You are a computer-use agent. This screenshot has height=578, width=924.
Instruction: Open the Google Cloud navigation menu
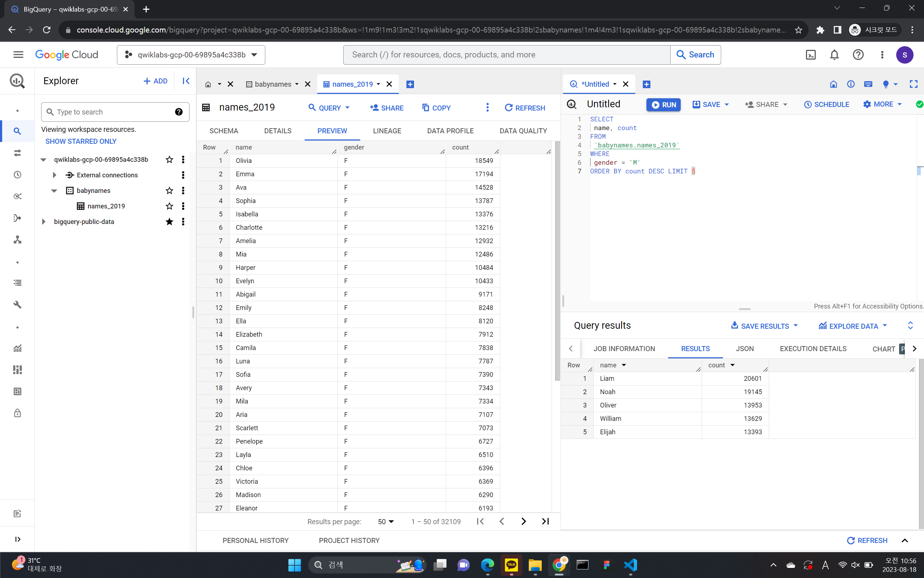[18, 55]
